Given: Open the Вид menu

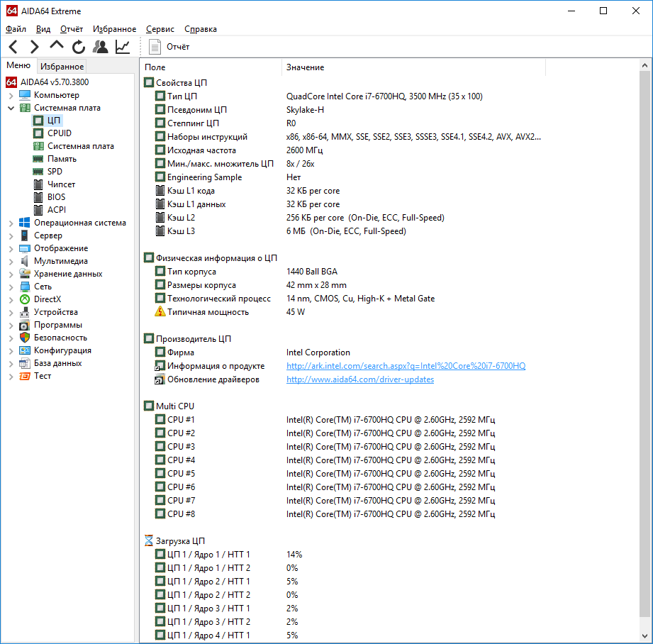Looking at the screenshot, I should (43, 29).
